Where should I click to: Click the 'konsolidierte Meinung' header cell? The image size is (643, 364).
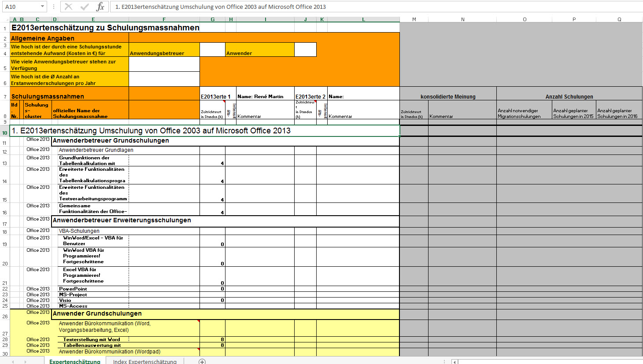[448, 96]
